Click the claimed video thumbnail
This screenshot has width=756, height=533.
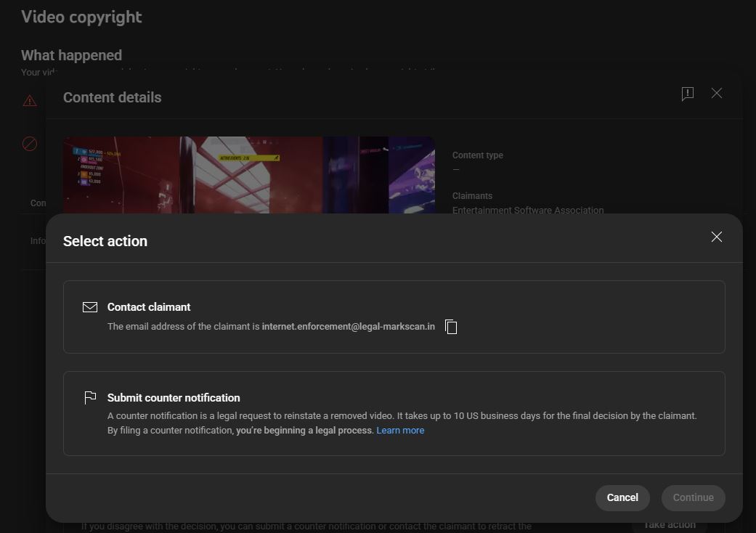click(x=249, y=175)
